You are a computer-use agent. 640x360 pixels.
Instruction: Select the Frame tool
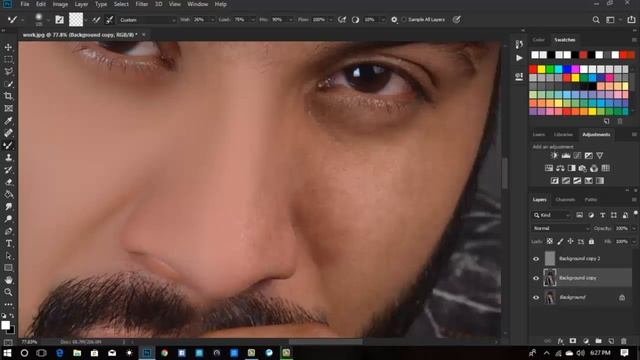(8, 109)
